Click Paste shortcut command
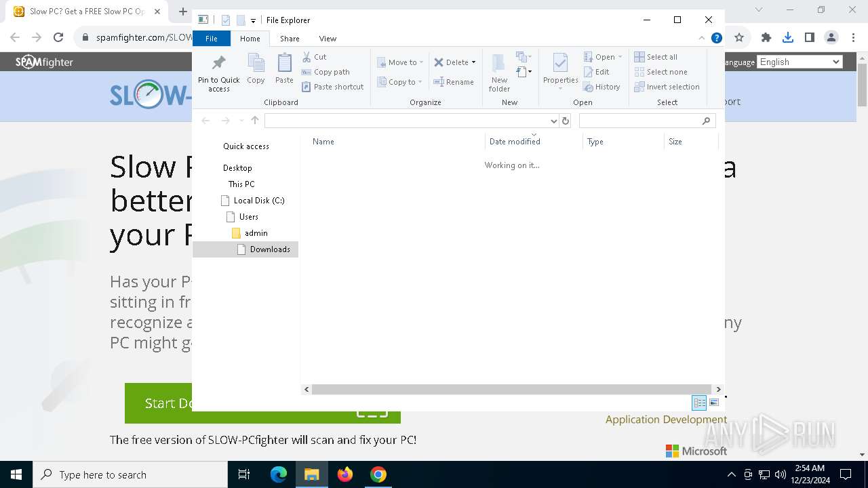This screenshot has width=868, height=488. (x=332, y=87)
